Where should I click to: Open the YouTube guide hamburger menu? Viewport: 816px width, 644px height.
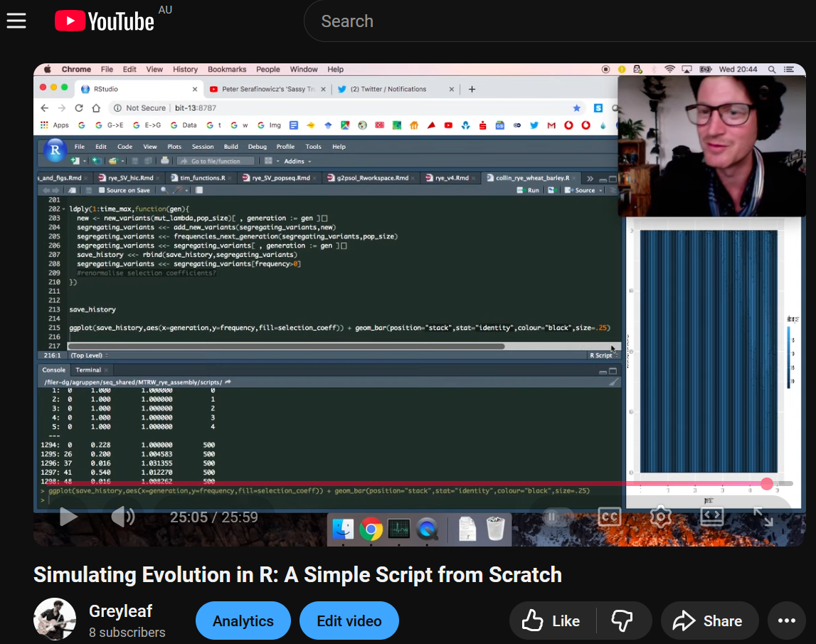[x=16, y=21]
